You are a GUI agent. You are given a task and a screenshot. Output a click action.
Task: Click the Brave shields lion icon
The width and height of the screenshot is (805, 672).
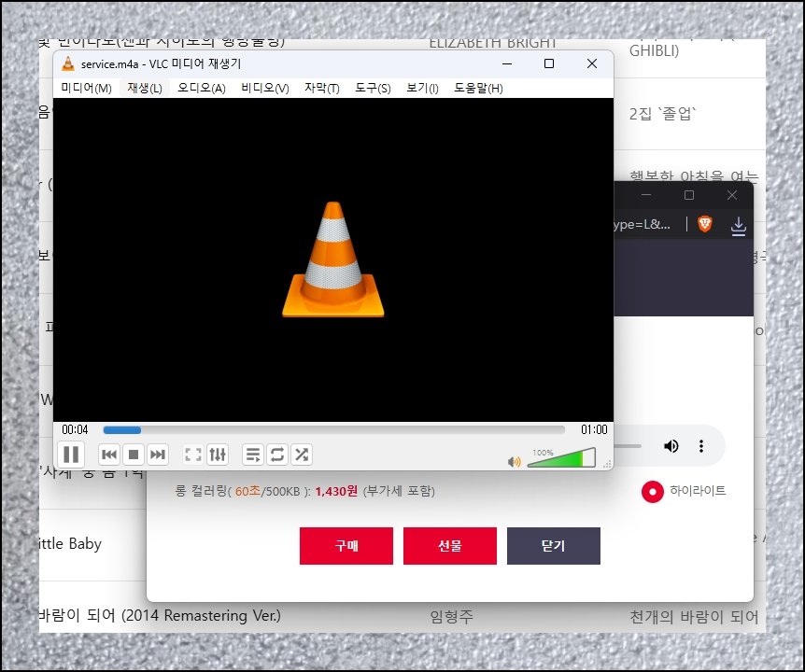(705, 224)
